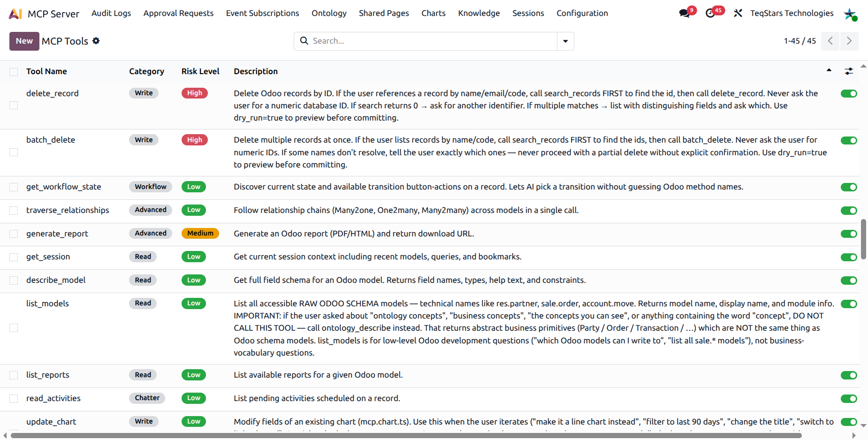Screen dimensions: 868x440
Task: Click the search magnifier icon
Action: tap(304, 41)
